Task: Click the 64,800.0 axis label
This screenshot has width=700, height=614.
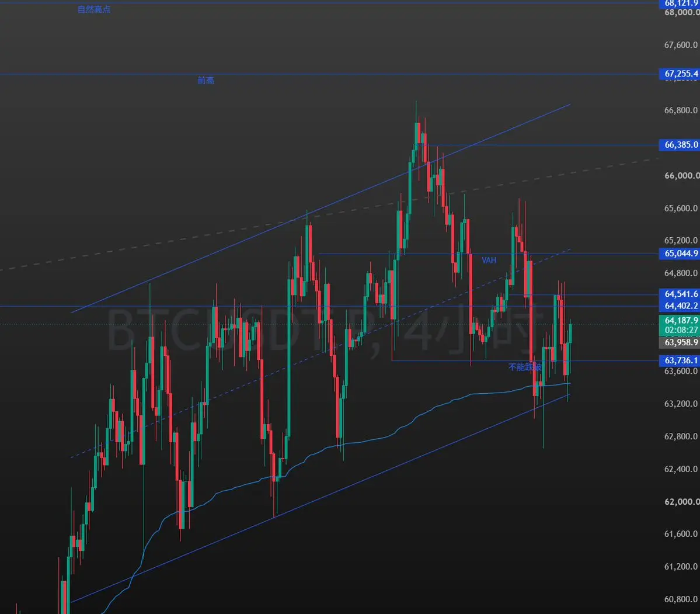Action: (x=682, y=273)
